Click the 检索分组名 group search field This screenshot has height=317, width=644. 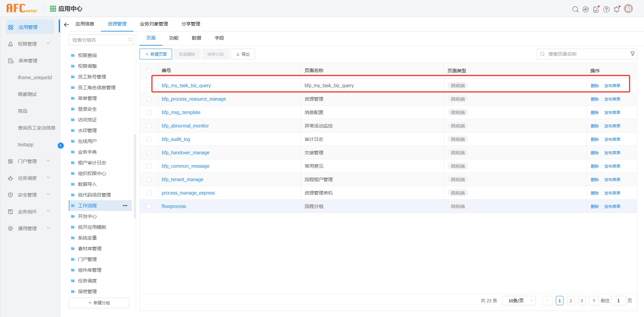(x=99, y=40)
